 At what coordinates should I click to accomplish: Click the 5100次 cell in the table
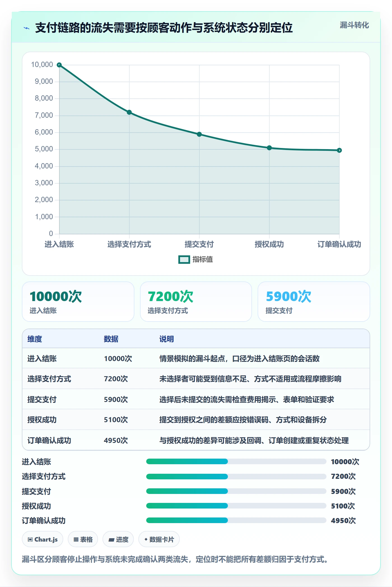(116, 420)
